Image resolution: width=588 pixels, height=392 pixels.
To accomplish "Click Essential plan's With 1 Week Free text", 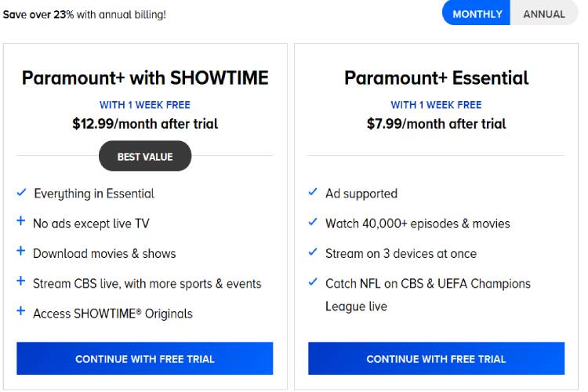I will pyautogui.click(x=436, y=105).
